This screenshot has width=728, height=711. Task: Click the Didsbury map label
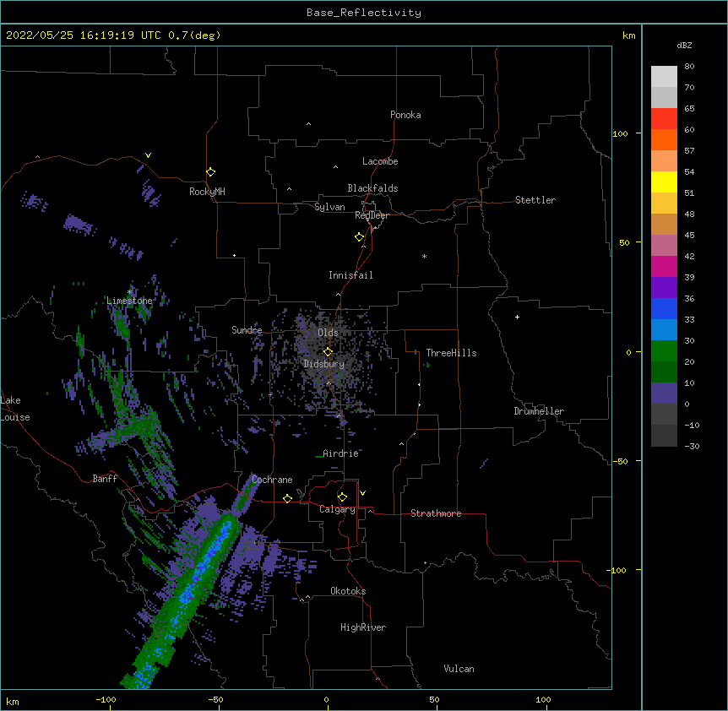pos(324,364)
